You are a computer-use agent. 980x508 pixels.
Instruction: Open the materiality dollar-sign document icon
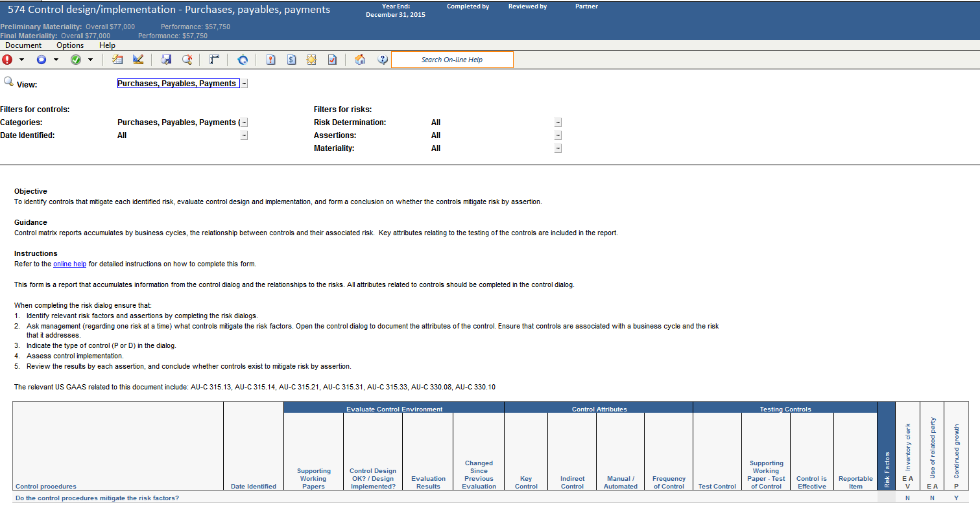(291, 59)
